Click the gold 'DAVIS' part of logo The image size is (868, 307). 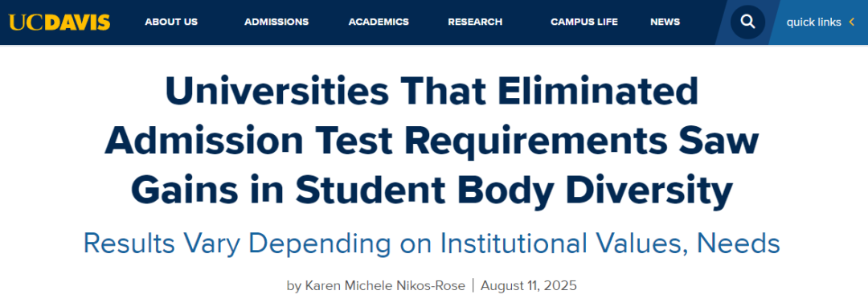point(77,23)
